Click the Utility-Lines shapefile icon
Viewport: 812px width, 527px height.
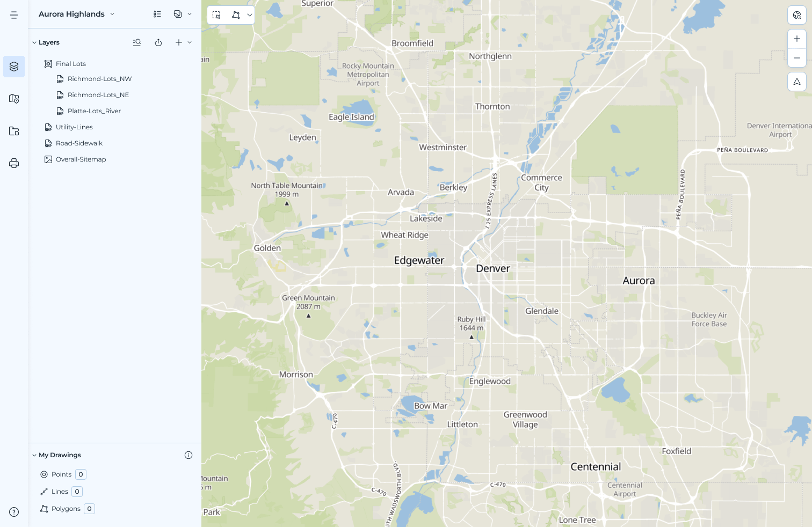[48, 127]
